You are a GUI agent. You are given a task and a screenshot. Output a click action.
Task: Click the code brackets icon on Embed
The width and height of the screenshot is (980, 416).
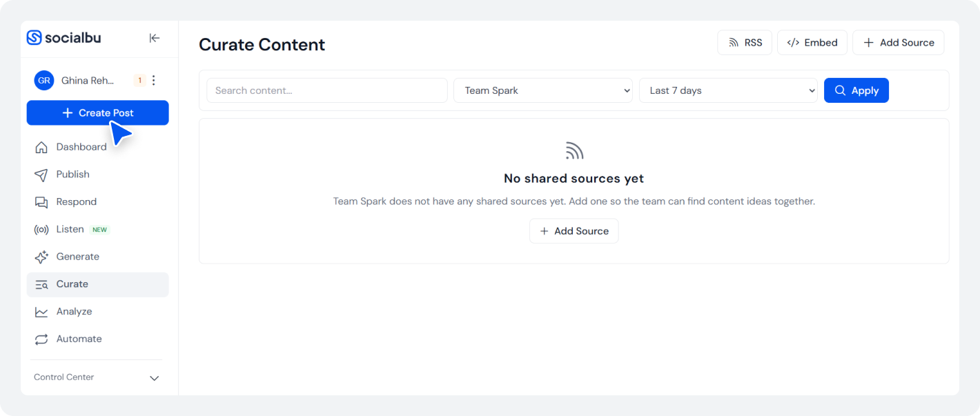[x=793, y=43]
